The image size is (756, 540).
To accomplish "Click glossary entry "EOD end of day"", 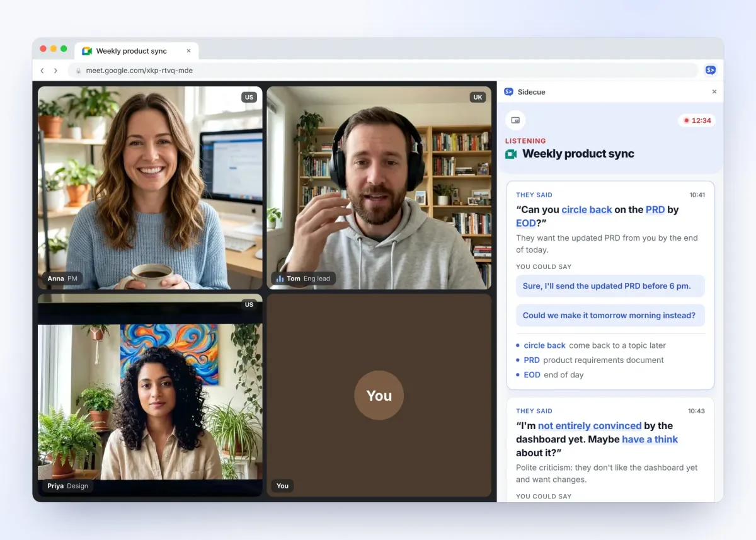I will [550, 375].
